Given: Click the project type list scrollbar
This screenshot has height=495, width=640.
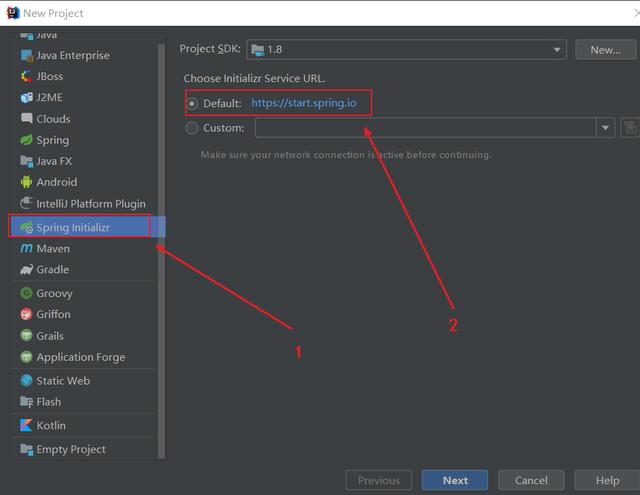Looking at the screenshot, I should coord(161,251).
